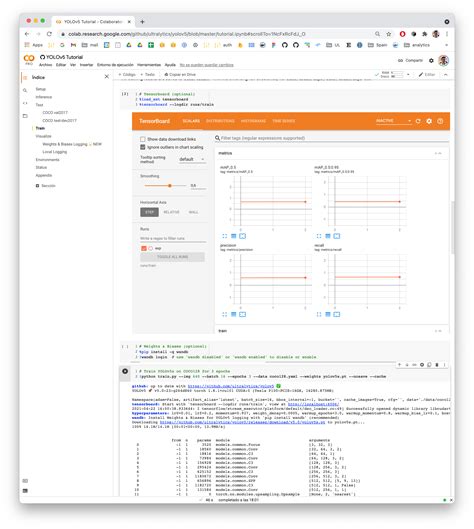Run the train.py code cell
The width and height of the screenshot is (474, 529).
(x=125, y=371)
